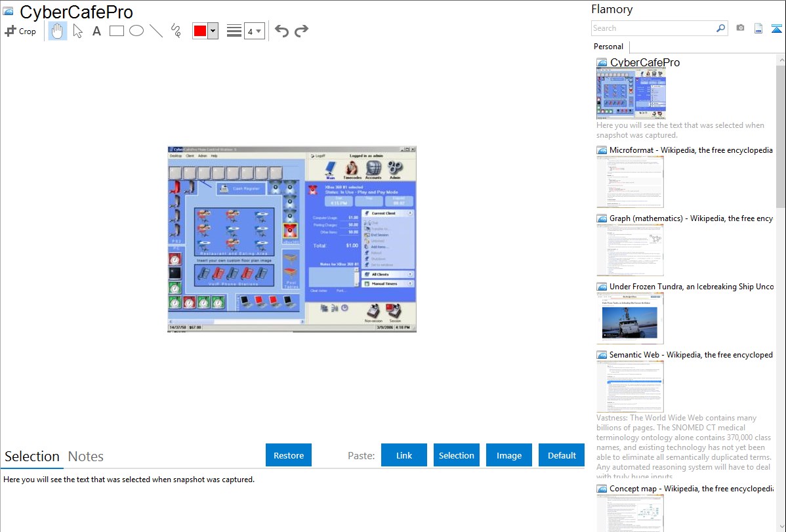Viewport: 786px width, 532px height.
Task: Click the Restore button
Action: 289,455
